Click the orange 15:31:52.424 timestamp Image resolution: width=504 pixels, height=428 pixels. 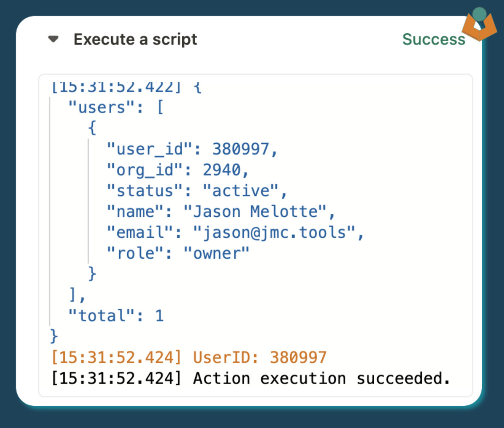click(116, 357)
